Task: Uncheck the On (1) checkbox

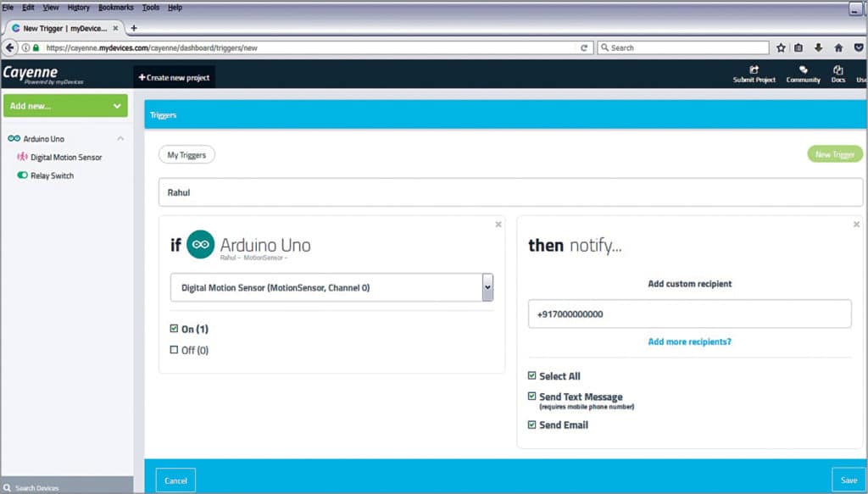Action: point(175,329)
